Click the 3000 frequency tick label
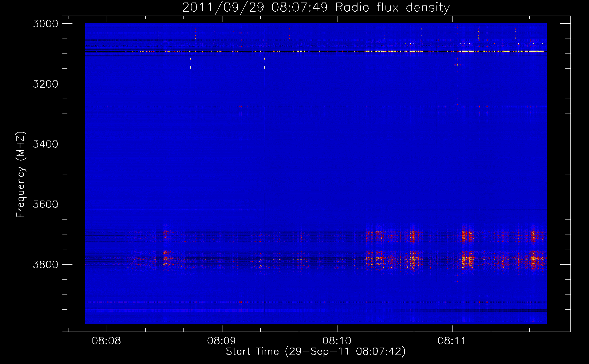The height and width of the screenshot is (364, 589). (46, 24)
